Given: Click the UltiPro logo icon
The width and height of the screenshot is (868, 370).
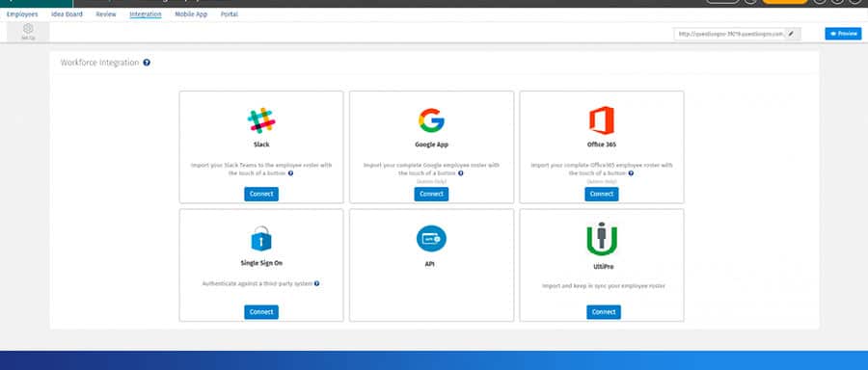Looking at the screenshot, I should click(602, 239).
